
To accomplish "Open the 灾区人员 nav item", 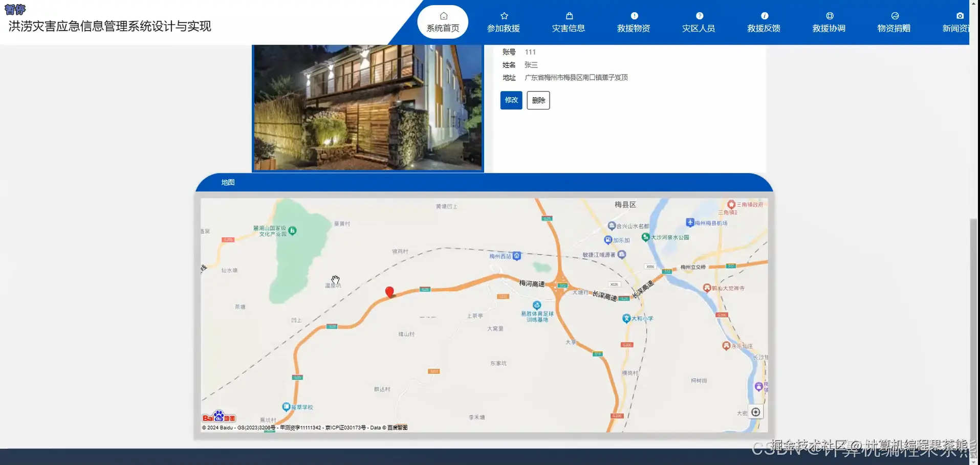I will coord(699,22).
